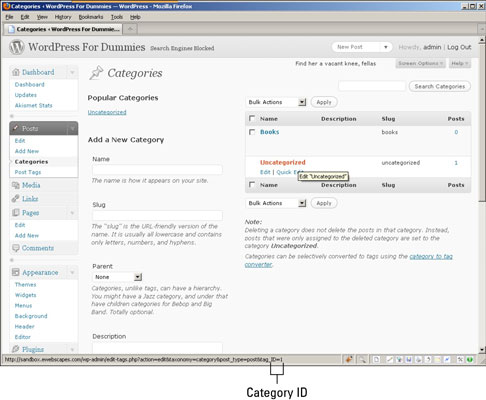Viewport: 486px width, 400px height.
Task: Click the WordPress logo icon in header
Action: click(x=17, y=47)
